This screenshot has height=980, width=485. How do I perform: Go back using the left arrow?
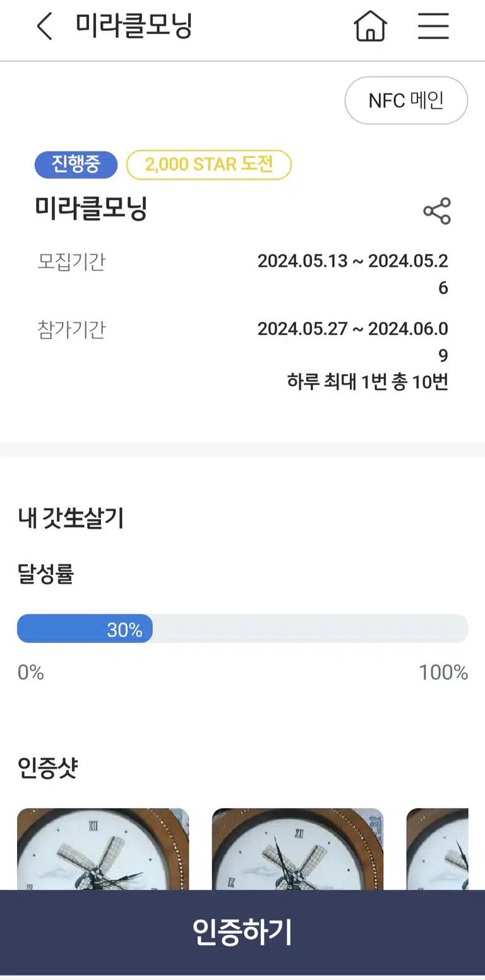click(45, 27)
